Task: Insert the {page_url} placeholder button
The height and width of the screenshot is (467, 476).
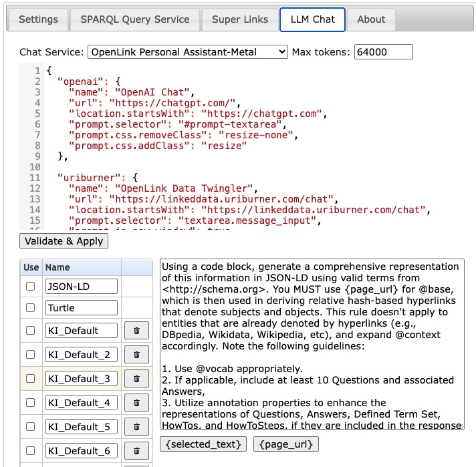Action: [286, 444]
